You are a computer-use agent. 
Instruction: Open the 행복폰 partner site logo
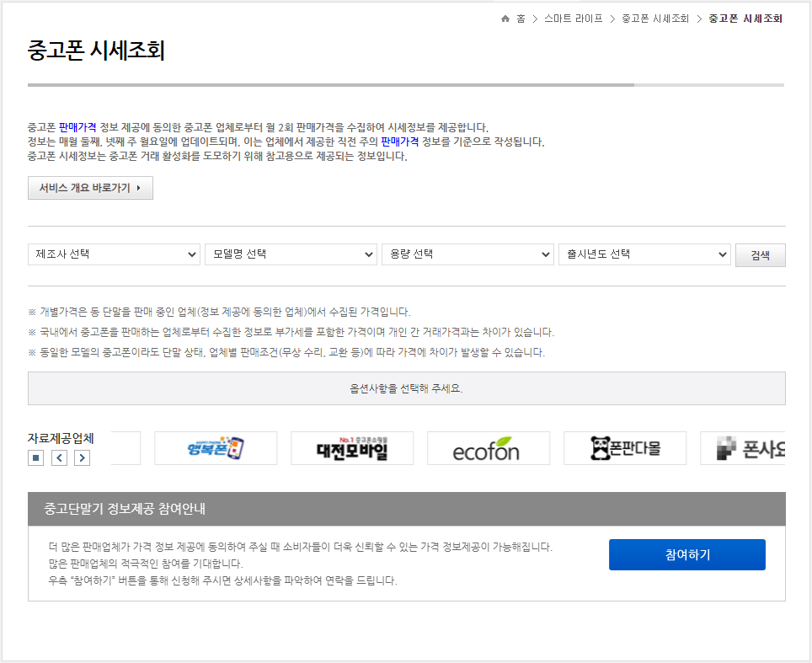[x=215, y=448]
